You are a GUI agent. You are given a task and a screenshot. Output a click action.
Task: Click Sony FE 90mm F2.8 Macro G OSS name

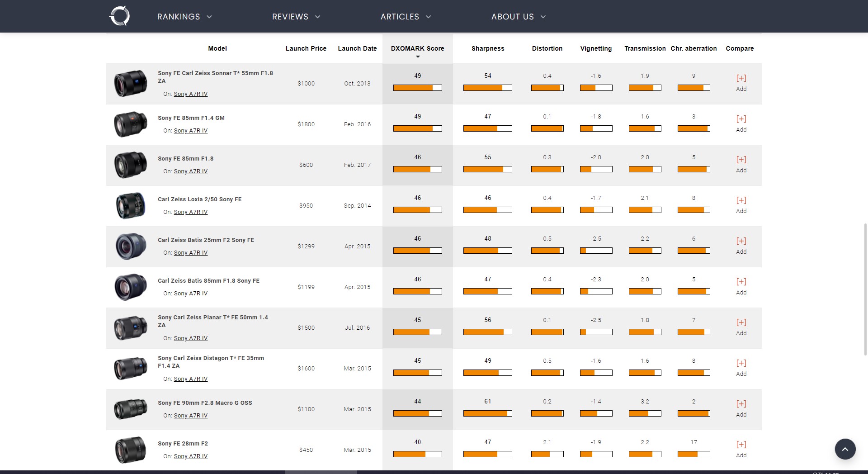coord(205,403)
